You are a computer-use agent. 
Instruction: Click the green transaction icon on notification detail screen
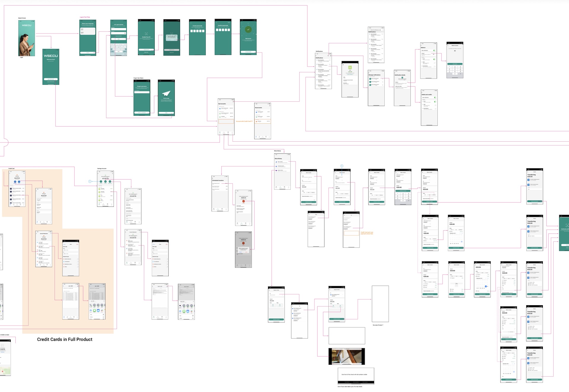tap(350, 68)
